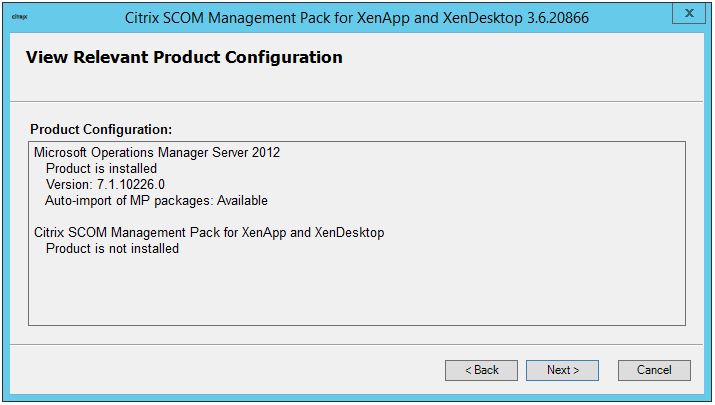
Task: Select 'Microsoft Operations Manager Server 2012' line
Action: point(157,153)
